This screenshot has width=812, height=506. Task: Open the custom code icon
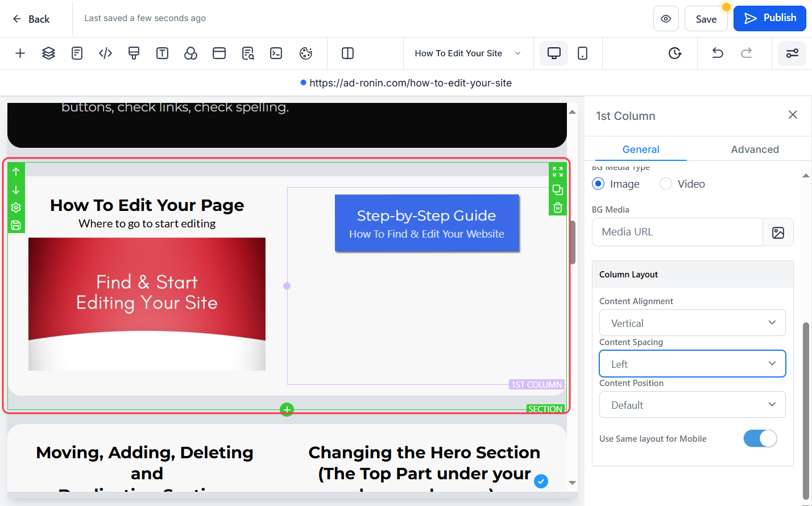pos(105,53)
